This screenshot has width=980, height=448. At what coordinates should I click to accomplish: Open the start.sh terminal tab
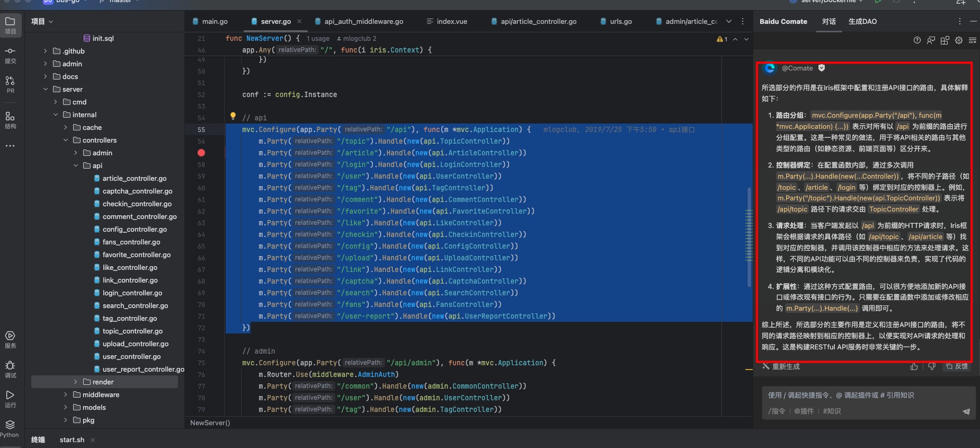tap(72, 440)
